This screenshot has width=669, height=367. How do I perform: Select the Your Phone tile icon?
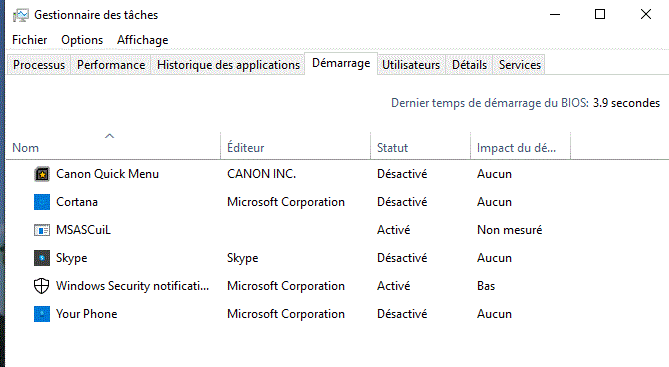click(42, 314)
